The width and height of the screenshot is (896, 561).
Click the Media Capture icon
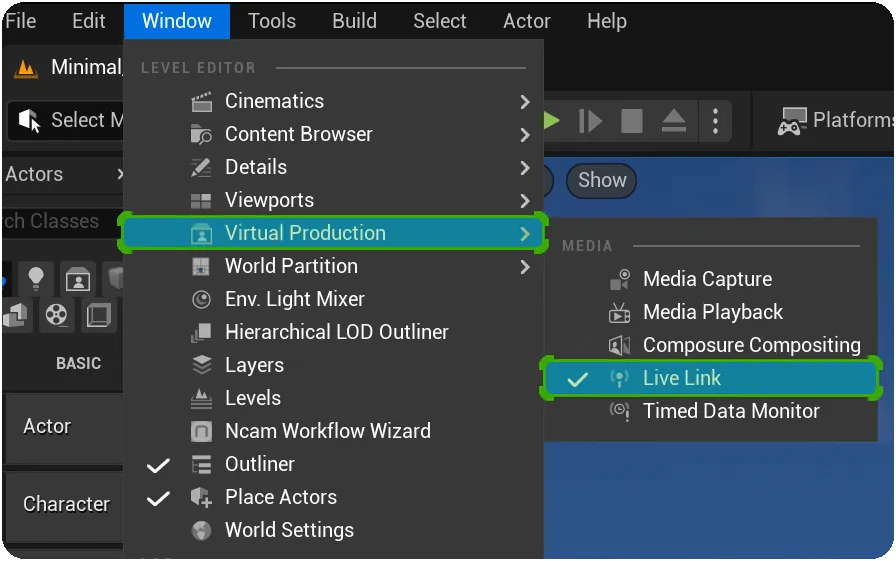[x=620, y=279]
